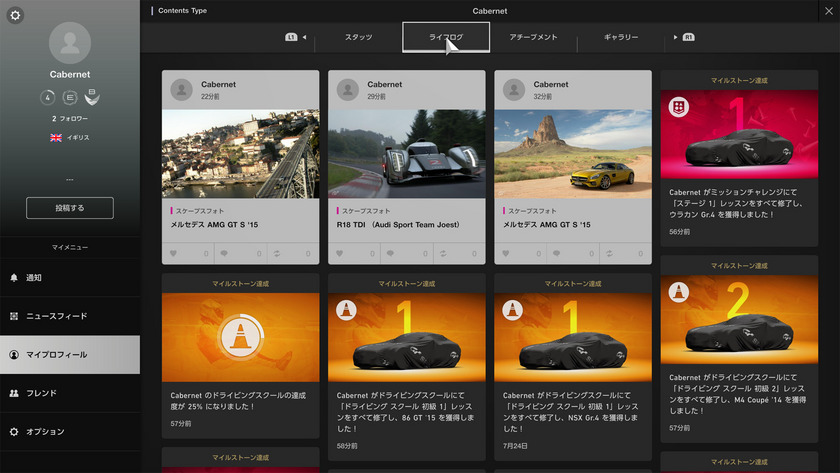The height and width of the screenshot is (473, 840).
Task: Close the profile window
Action: tap(829, 11)
